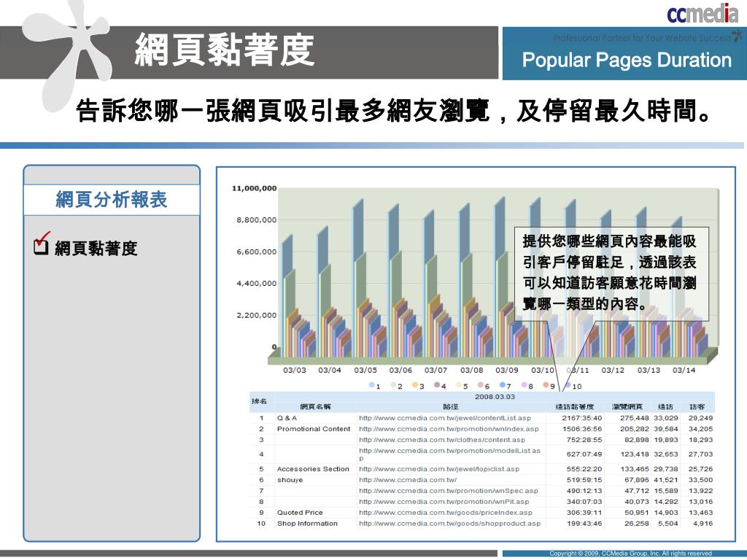Click the visits value 41,521
The image size is (747, 560).
665,480
